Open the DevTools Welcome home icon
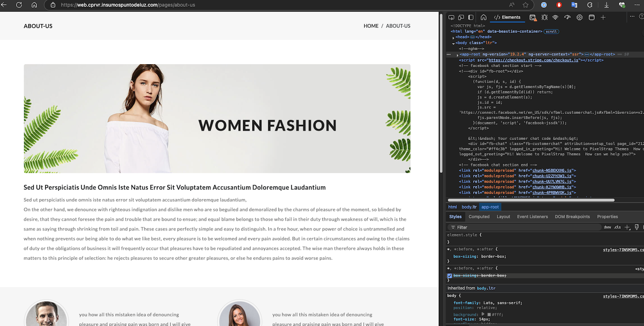Viewport: 644px width, 326px height. coord(483,17)
